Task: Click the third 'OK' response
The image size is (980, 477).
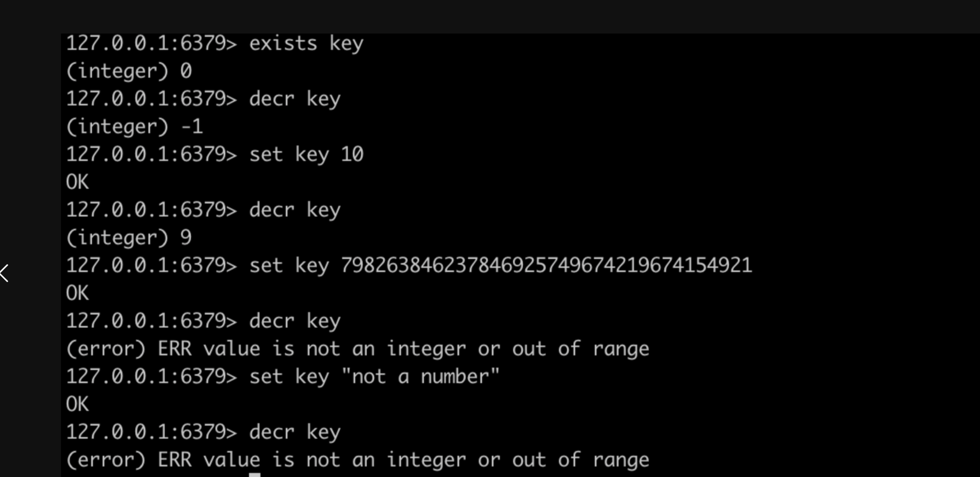Action: click(77, 404)
